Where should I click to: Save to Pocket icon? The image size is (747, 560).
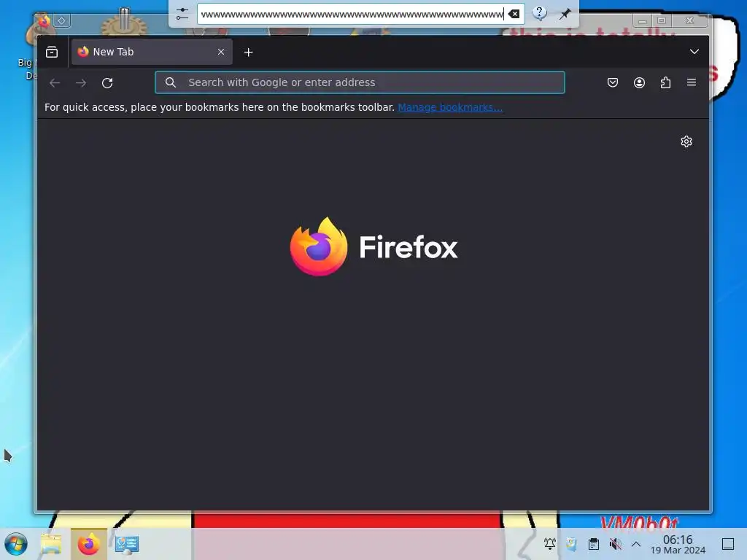[613, 82]
